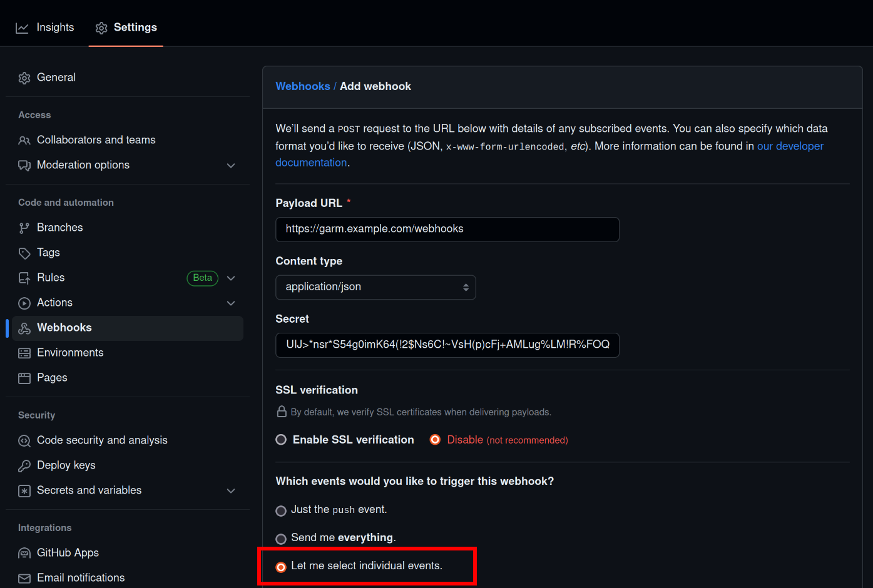873x588 pixels.
Task: Expand the Secrets and variables submenu
Action: (231, 491)
